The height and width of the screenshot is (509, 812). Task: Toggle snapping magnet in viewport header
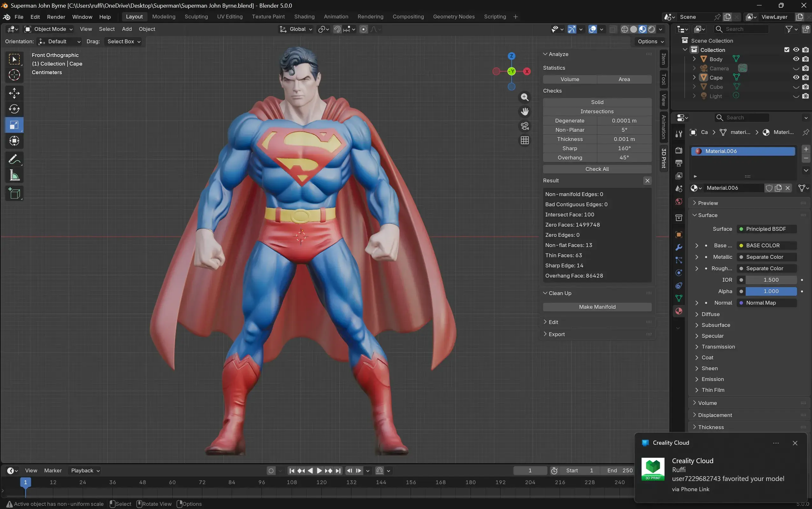[337, 29]
